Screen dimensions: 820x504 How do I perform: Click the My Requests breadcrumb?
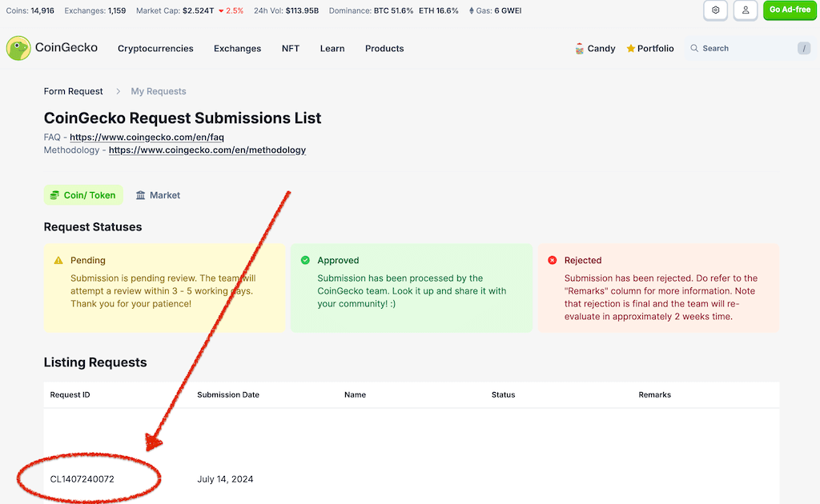(159, 91)
